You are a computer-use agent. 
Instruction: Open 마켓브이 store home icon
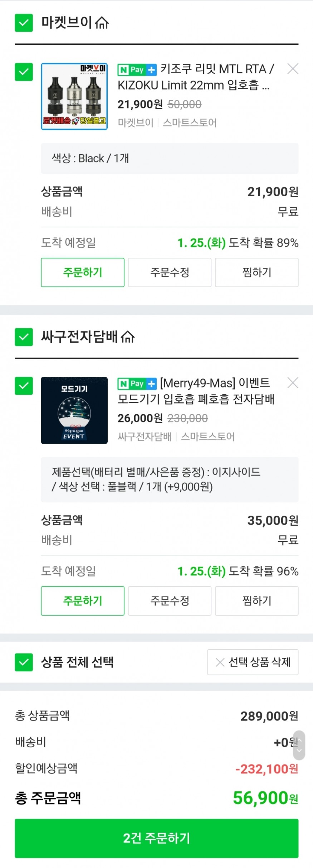point(102,23)
